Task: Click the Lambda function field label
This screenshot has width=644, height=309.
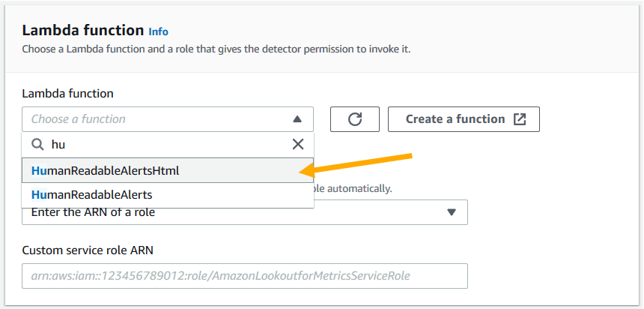Action: [67, 94]
